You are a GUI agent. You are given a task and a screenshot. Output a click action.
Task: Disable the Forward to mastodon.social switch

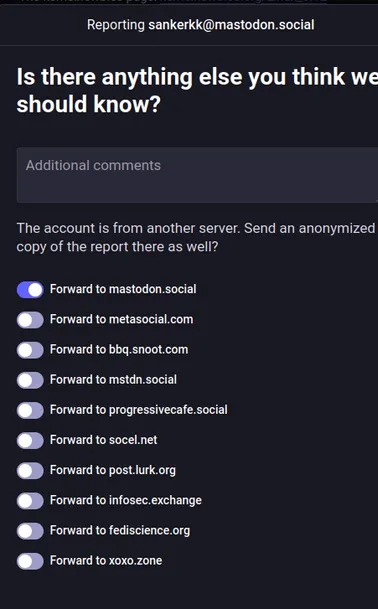tap(30, 290)
